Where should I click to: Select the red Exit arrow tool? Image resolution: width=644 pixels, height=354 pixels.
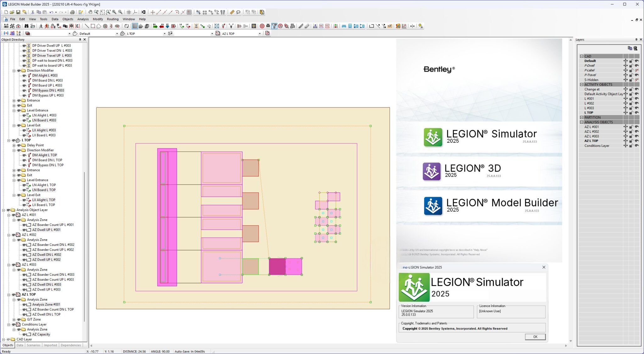point(161,26)
